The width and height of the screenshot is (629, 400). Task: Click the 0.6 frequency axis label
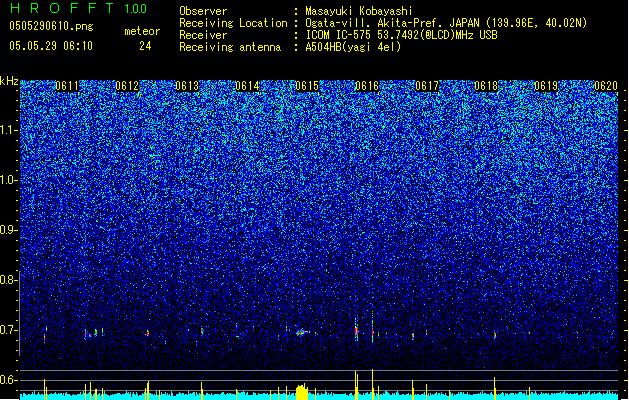[9, 380]
